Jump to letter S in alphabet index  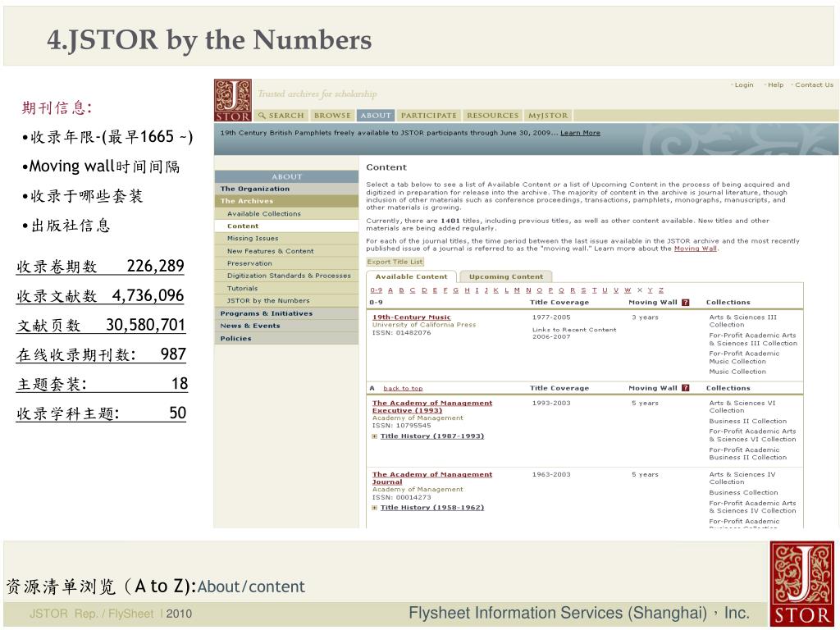tap(583, 290)
